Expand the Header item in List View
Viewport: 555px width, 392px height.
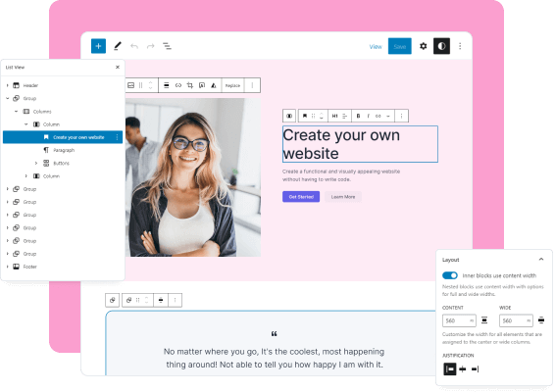pyautogui.click(x=8, y=85)
